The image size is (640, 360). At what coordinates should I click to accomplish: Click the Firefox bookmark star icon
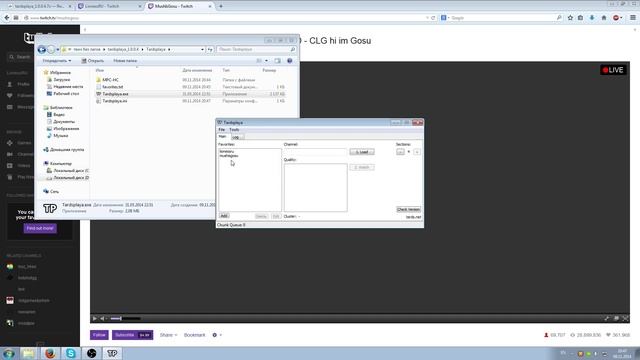(x=570, y=18)
